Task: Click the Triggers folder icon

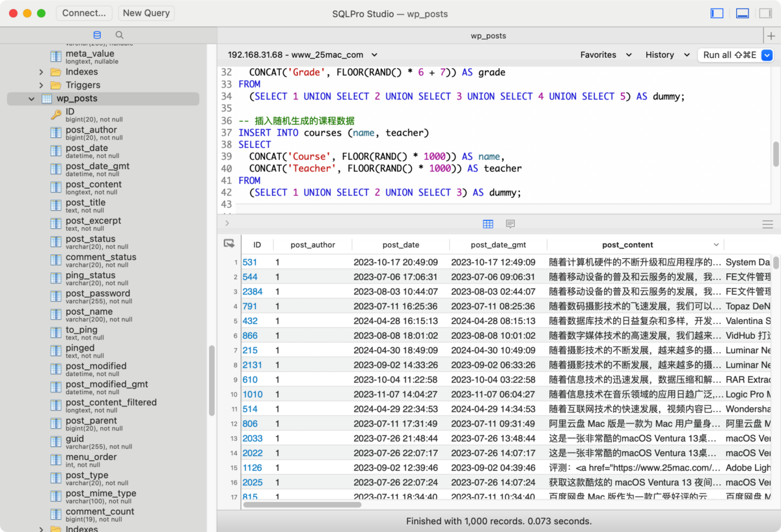Action: point(56,85)
